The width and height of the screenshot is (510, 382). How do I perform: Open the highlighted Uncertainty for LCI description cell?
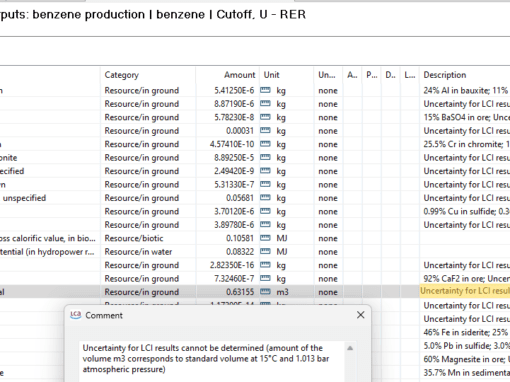coord(465,291)
